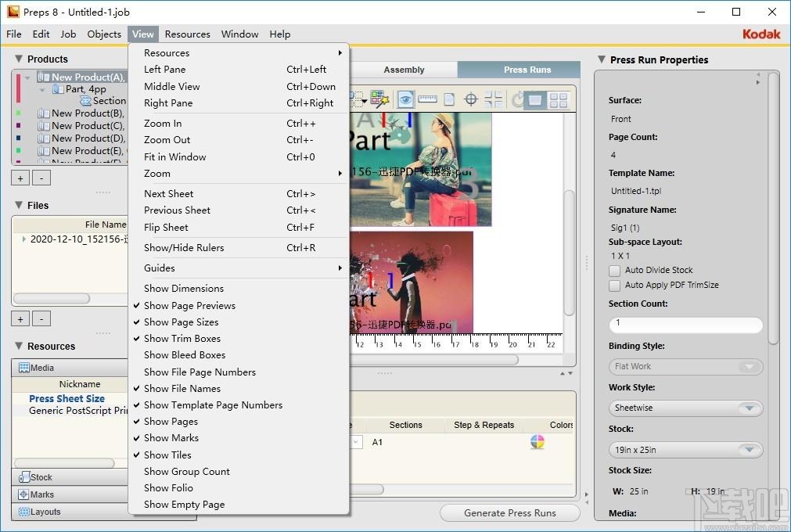Click the Preps app icon in title bar
791x532 pixels.
pyautogui.click(x=13, y=12)
